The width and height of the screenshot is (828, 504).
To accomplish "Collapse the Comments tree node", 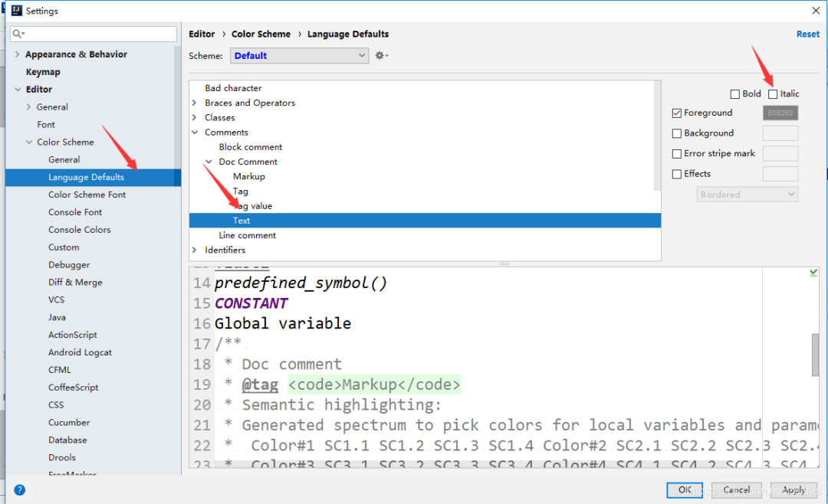I will pos(194,132).
